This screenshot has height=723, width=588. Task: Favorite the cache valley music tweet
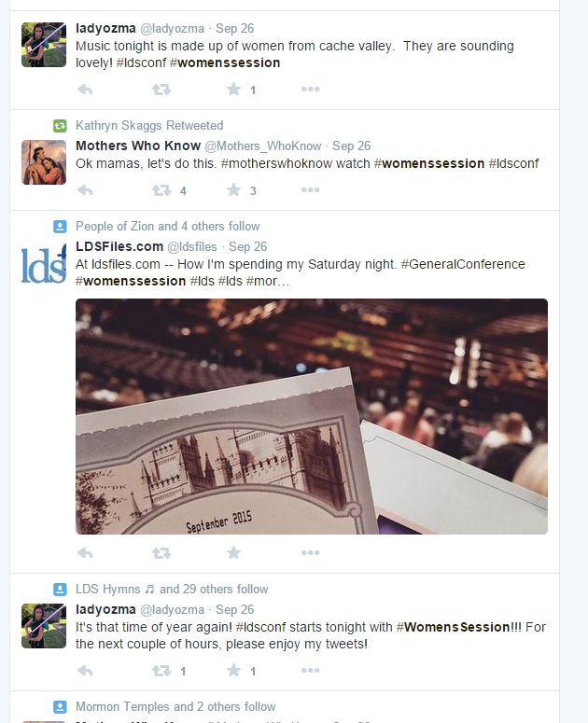(234, 89)
